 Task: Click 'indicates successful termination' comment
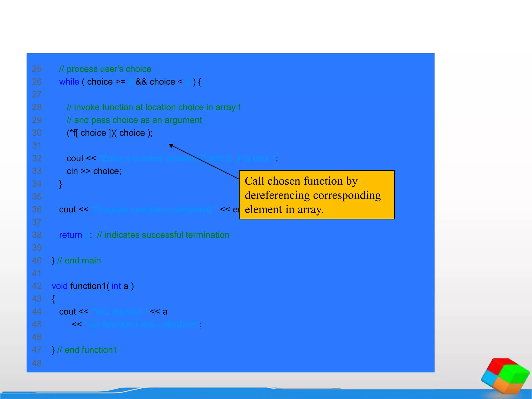163,235
